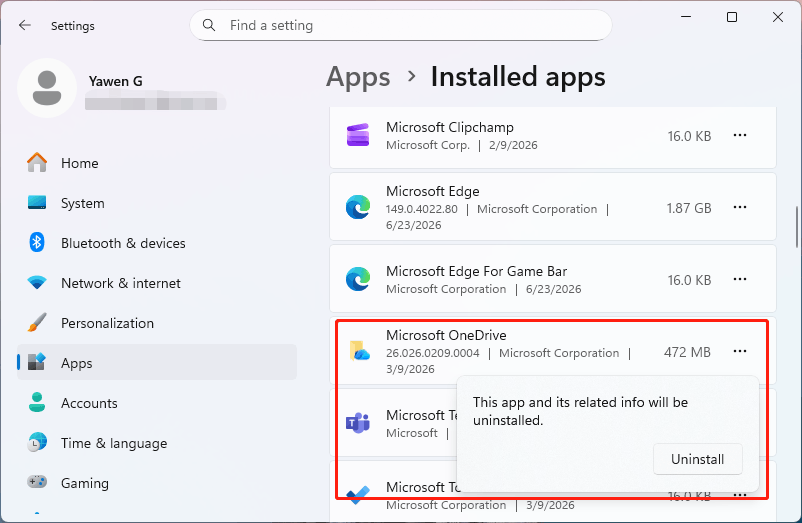Click the System monitor icon
The width and height of the screenshot is (802, 523).
pos(37,202)
